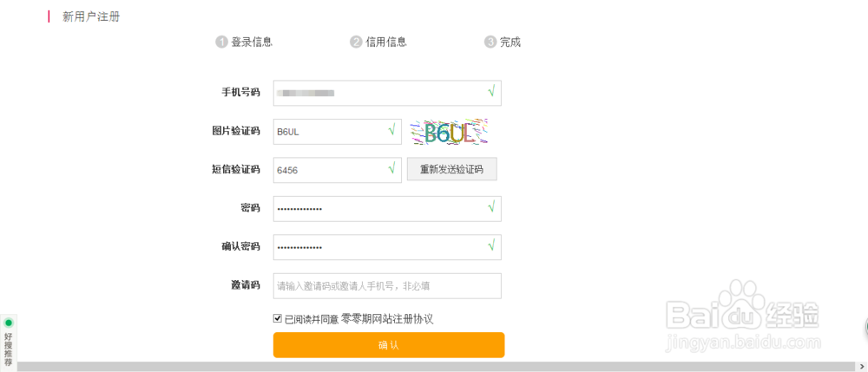Uncheck the 已阅读并同意 agreement checkbox
Viewport: 868px width, 372px height.
tap(278, 318)
